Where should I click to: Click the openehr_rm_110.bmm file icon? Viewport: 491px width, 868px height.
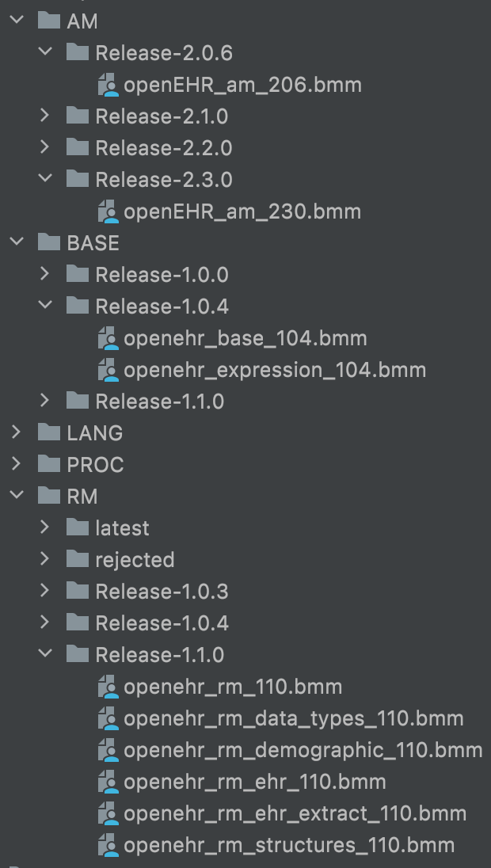(108, 687)
